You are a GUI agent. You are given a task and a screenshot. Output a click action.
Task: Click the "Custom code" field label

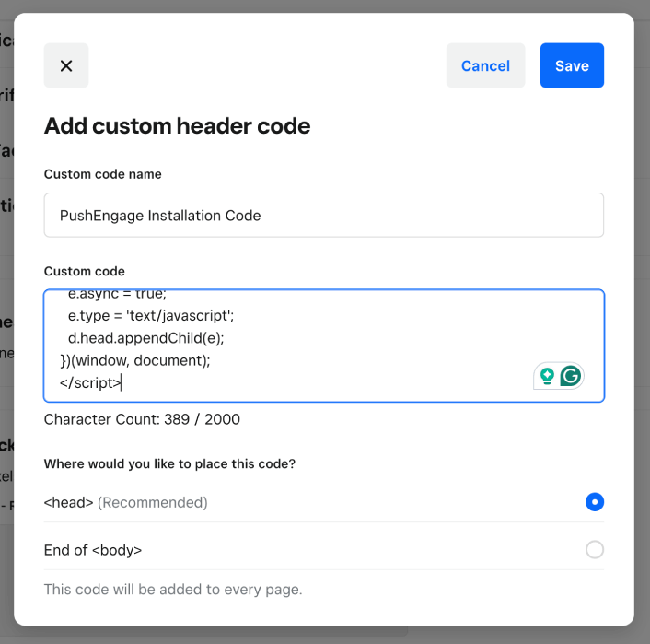(85, 272)
